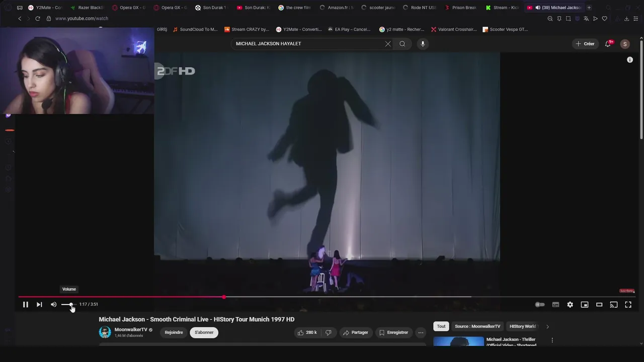Viewport: 644px width, 362px height.
Task: Enter fullscreen mode
Action: pos(628,304)
